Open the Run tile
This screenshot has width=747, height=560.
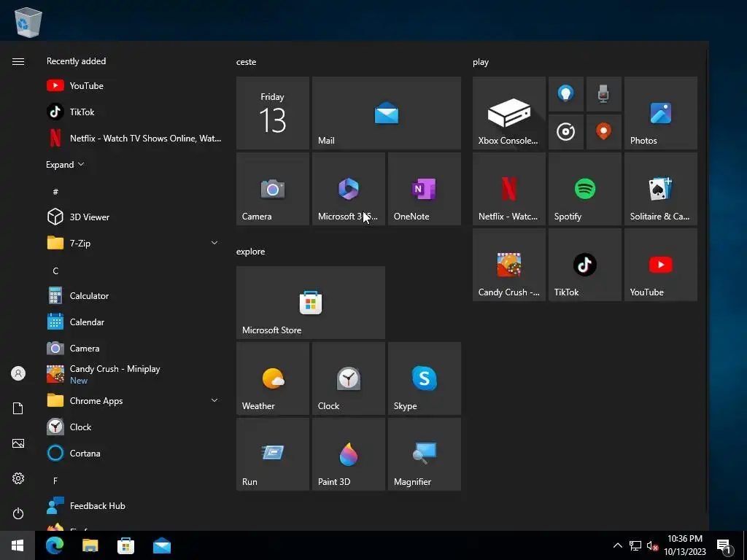273,454
